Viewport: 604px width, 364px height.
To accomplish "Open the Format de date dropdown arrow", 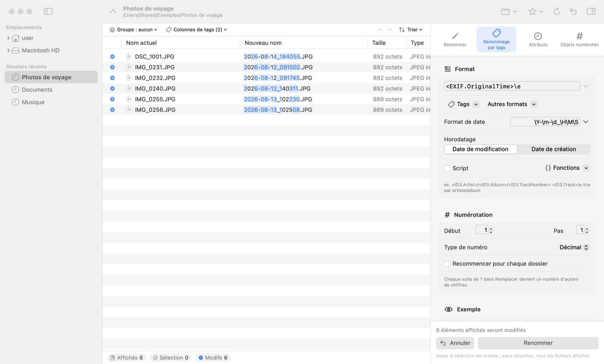I will 586,122.
